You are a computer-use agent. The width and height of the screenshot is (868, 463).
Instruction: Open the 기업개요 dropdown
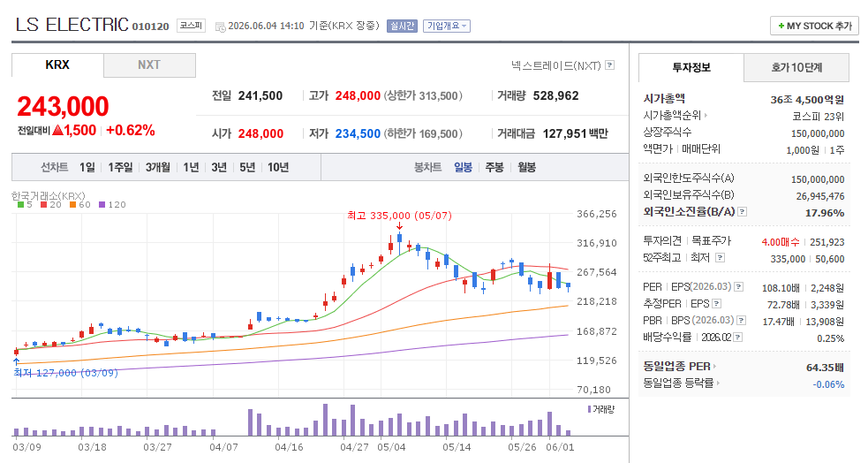447,26
